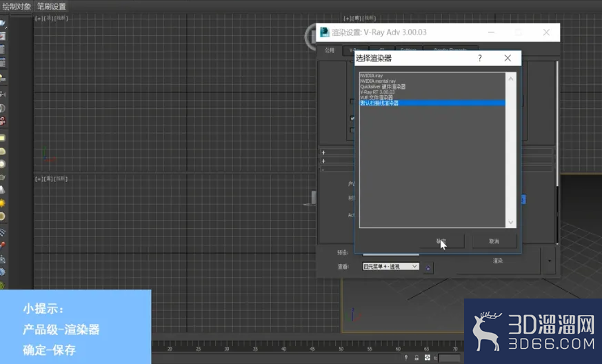
Task: Expand first plus rollout in render settings
Action: pyautogui.click(x=323, y=152)
